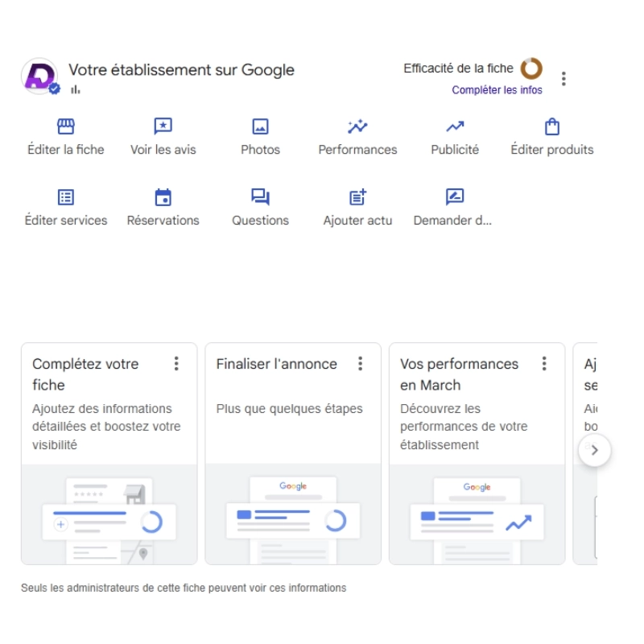
Task: Open Finaliser l'annonce card title
Action: coord(276,364)
